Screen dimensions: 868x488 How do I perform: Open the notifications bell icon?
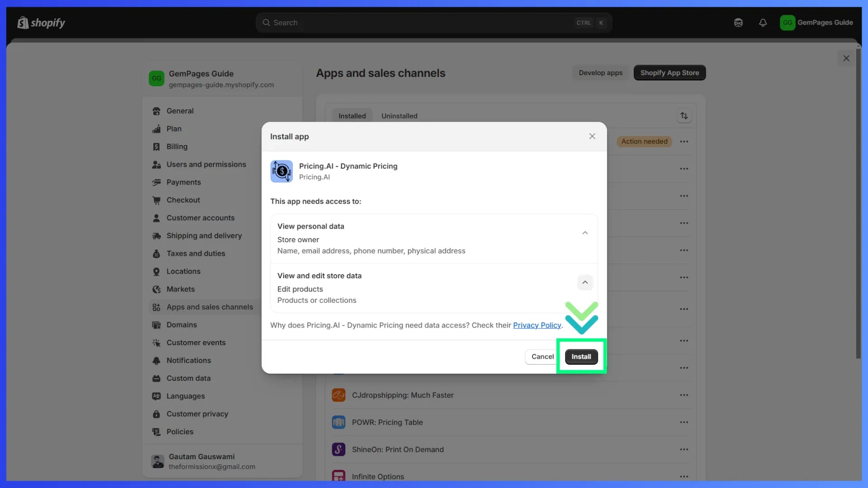763,23
